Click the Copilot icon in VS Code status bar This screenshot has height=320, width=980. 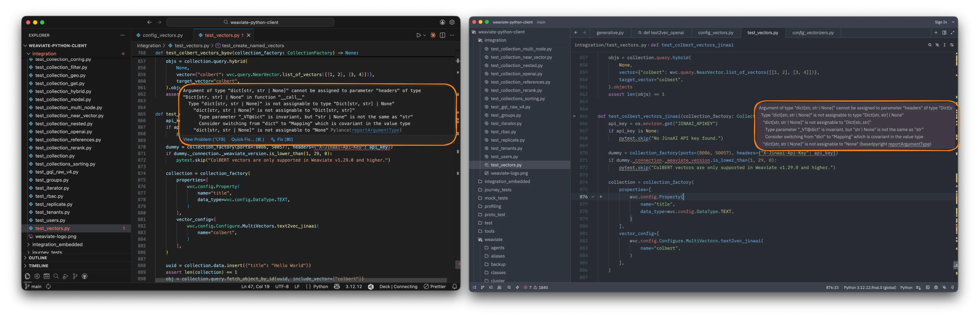[337, 286]
